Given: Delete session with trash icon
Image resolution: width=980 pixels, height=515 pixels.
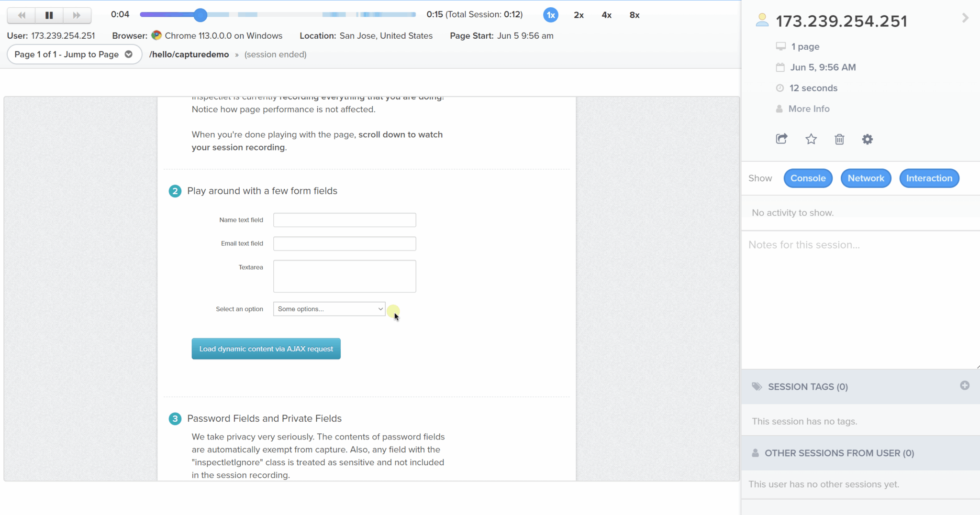Looking at the screenshot, I should click(839, 139).
